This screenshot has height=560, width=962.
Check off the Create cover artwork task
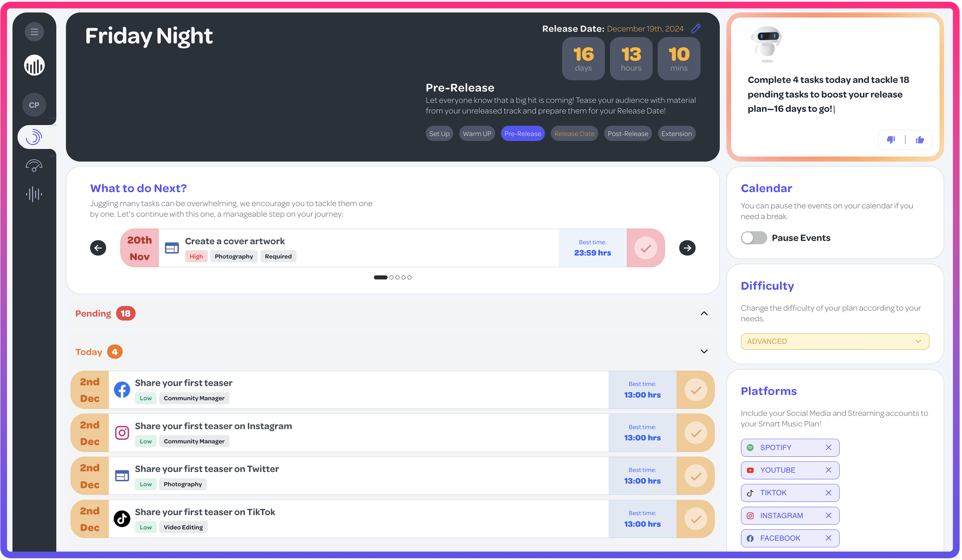coord(645,247)
